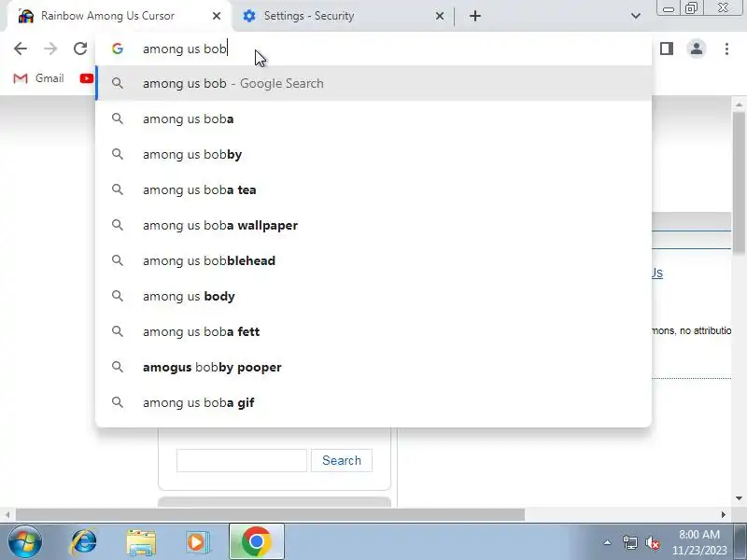Expand the tab search dropdown arrow
The image size is (747, 560).
point(636,16)
